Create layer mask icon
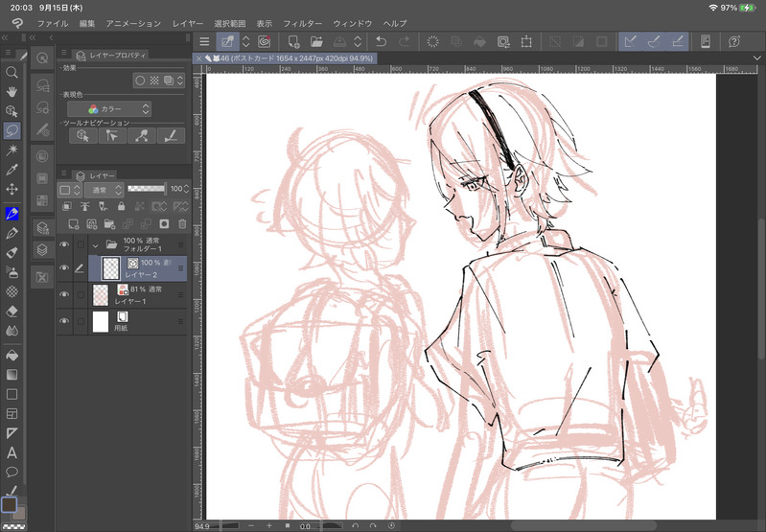The image size is (766, 532). (x=164, y=224)
